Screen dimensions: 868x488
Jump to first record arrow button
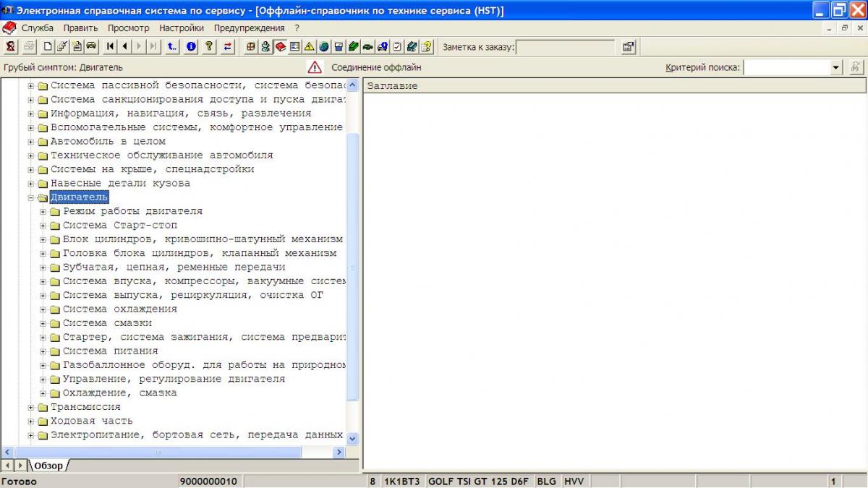pos(110,46)
